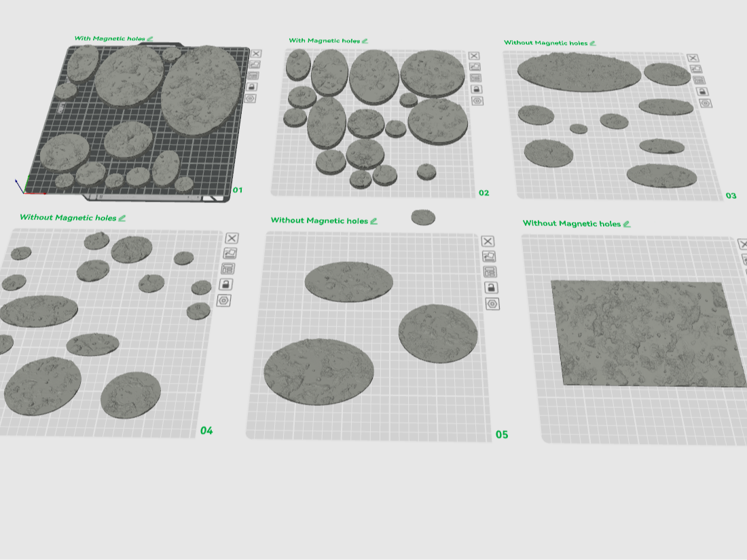Select the large rectangular terrain model

[648, 333]
